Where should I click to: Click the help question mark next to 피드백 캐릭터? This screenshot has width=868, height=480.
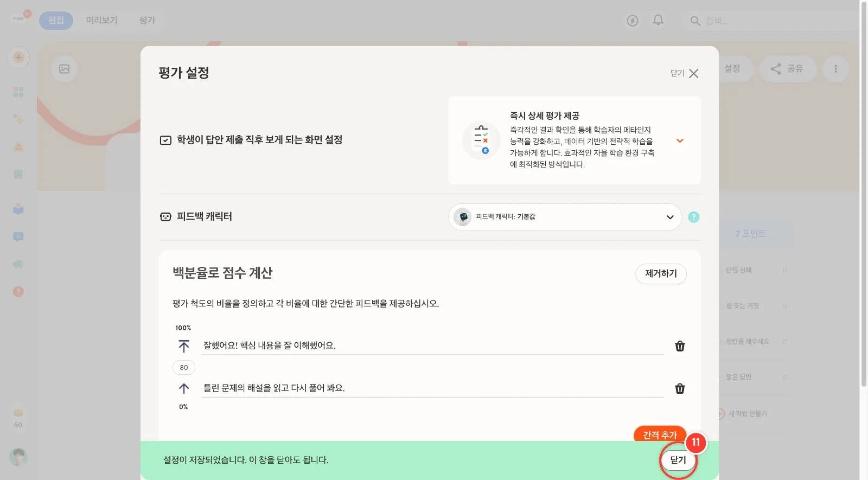[x=693, y=217]
